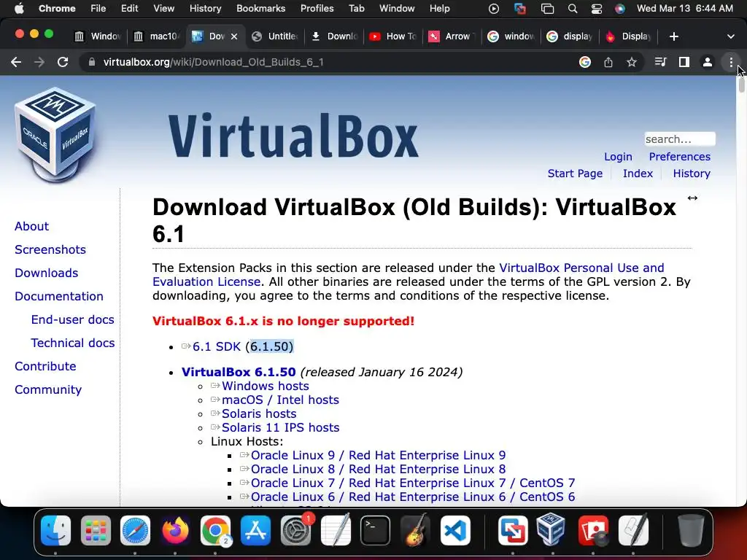Switch to the Arrow tab
747x560 pixels.
452,36
